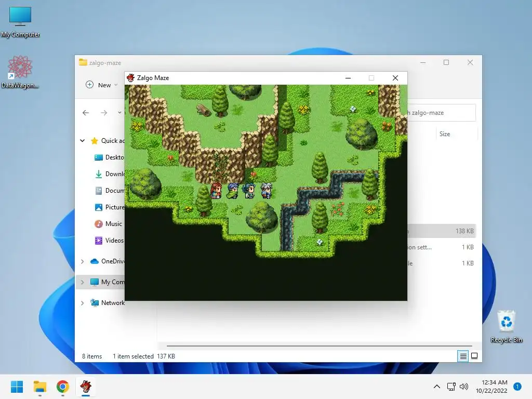Select Music in navigation pane
This screenshot has height=399, width=532.
pyautogui.click(x=109, y=223)
